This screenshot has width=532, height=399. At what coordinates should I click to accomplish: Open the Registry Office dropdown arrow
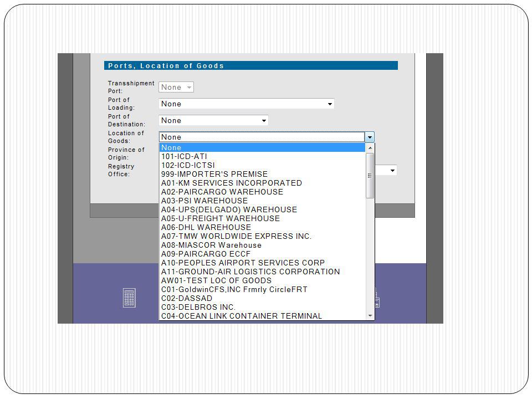tap(392, 170)
